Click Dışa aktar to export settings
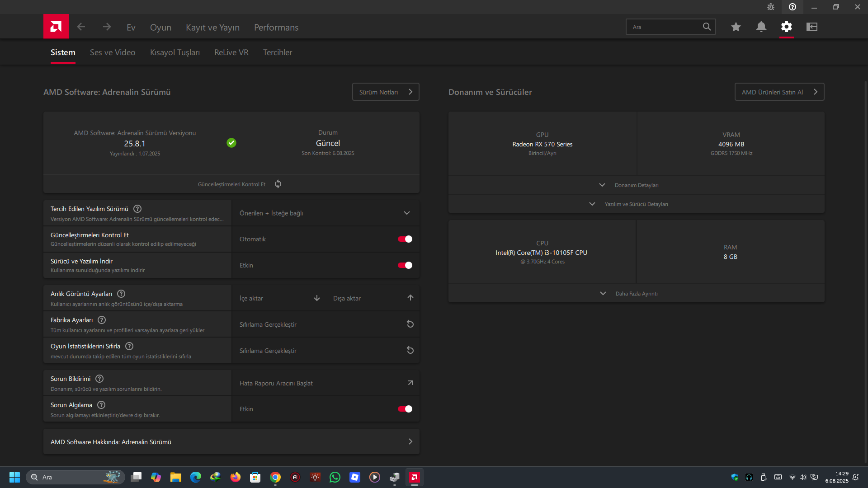Viewport: 868px width, 488px height. click(373, 298)
